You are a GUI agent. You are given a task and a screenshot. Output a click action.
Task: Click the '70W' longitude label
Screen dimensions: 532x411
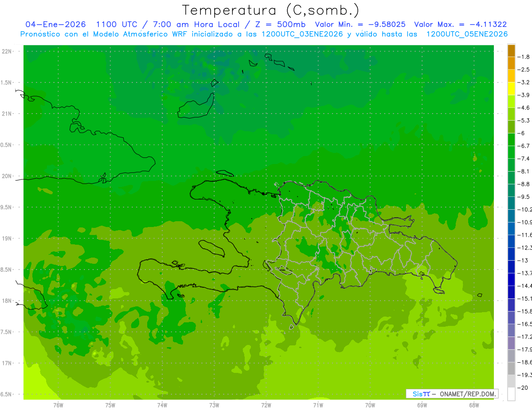coord(370,405)
